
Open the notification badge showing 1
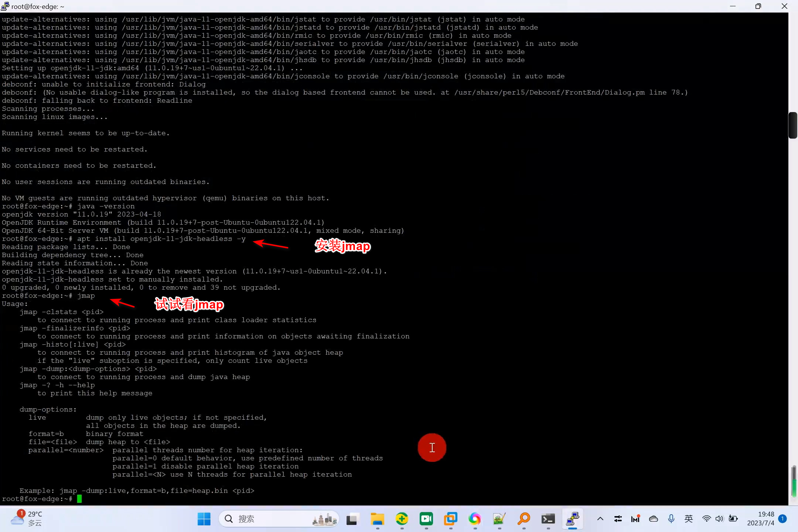pyautogui.click(x=782, y=519)
